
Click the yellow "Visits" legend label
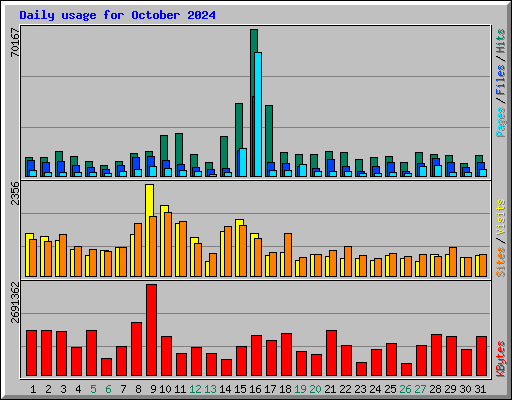[500, 217]
